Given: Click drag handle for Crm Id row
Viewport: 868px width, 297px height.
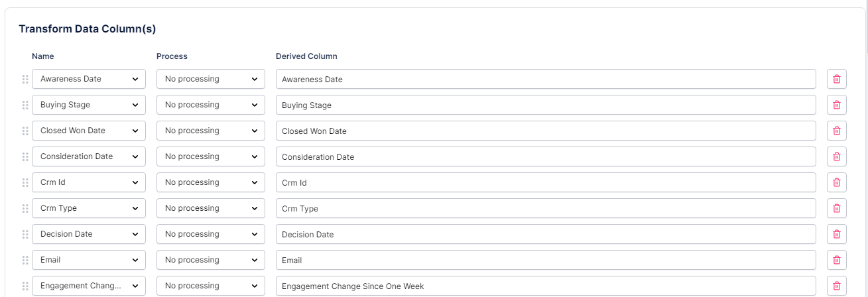Looking at the screenshot, I should (x=25, y=182).
